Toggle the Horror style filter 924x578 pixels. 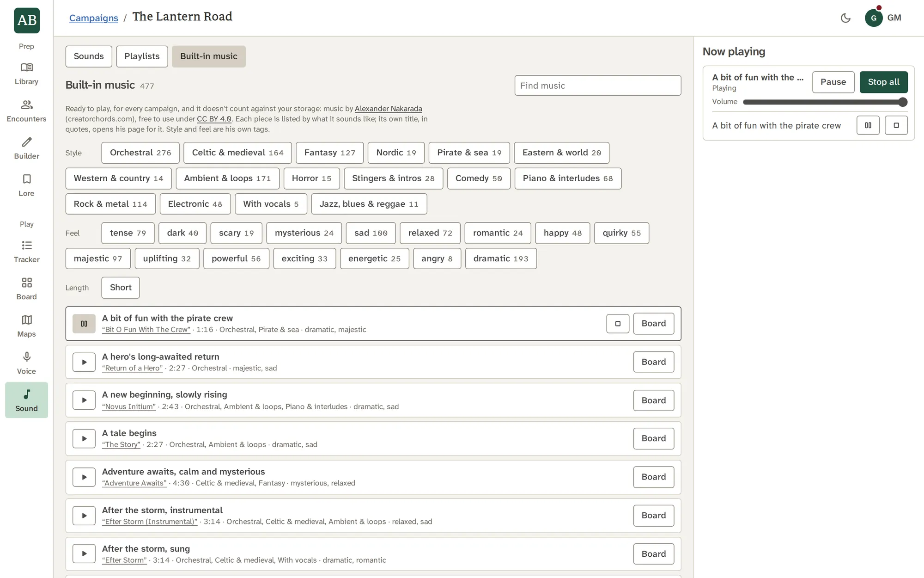[311, 178]
